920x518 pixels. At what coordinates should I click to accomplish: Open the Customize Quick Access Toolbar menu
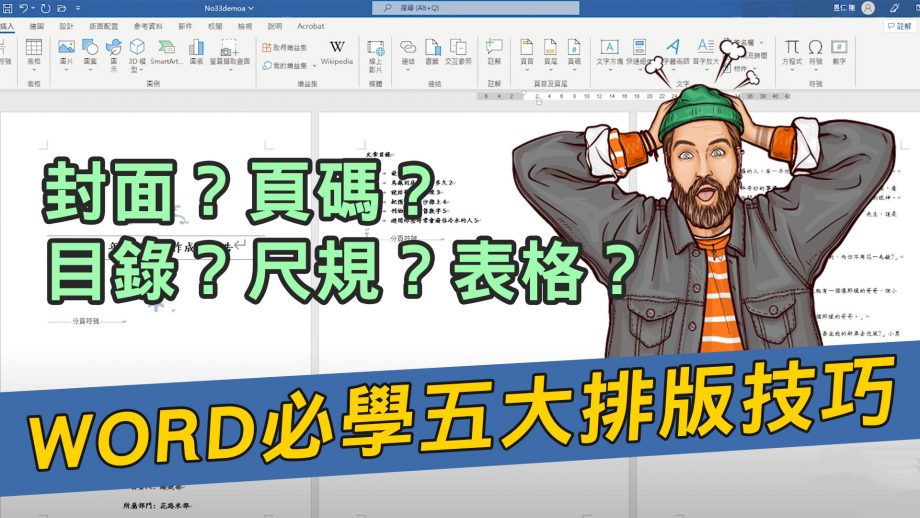coord(78,9)
